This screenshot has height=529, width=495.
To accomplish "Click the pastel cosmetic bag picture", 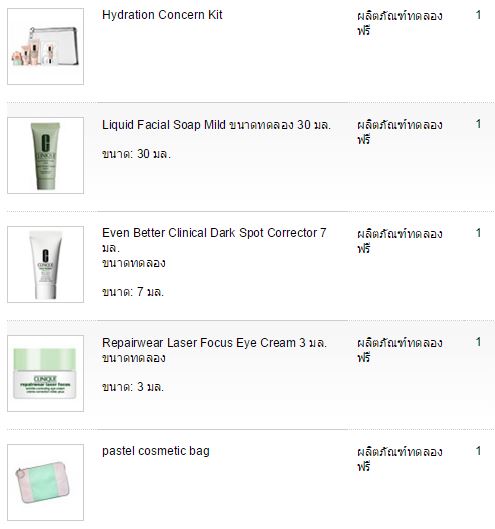I will click(x=46, y=482).
